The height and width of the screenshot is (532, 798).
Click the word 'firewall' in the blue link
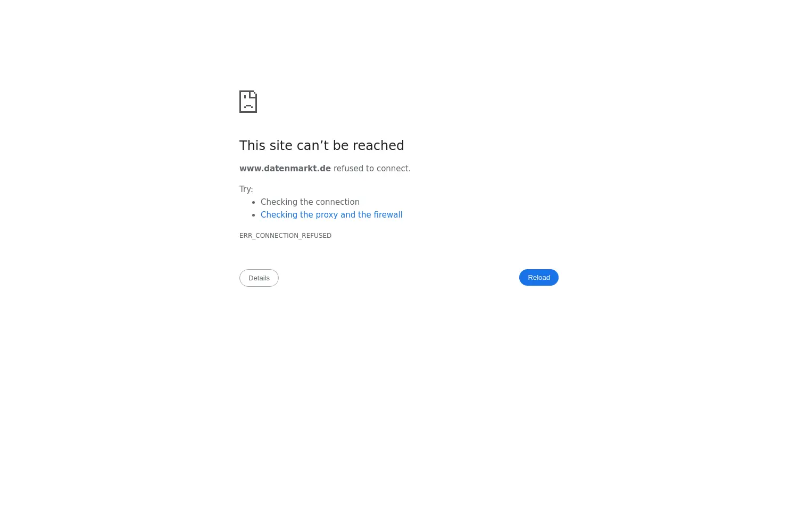[388, 215]
